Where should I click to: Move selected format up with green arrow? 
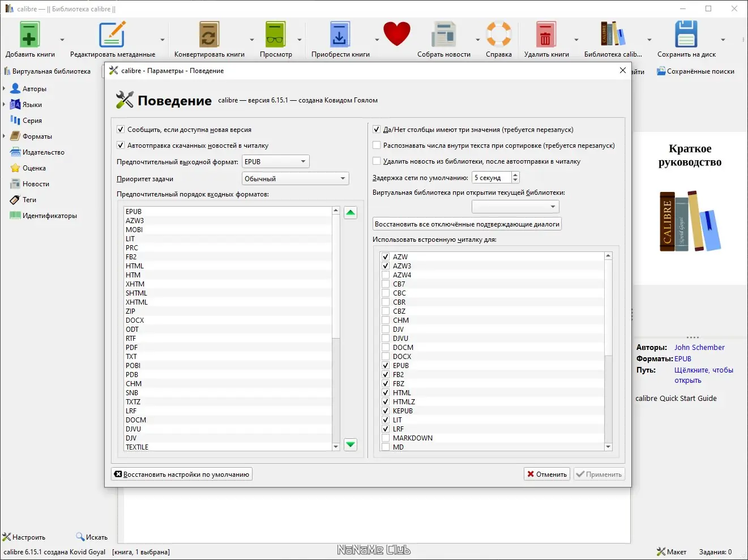point(351,213)
